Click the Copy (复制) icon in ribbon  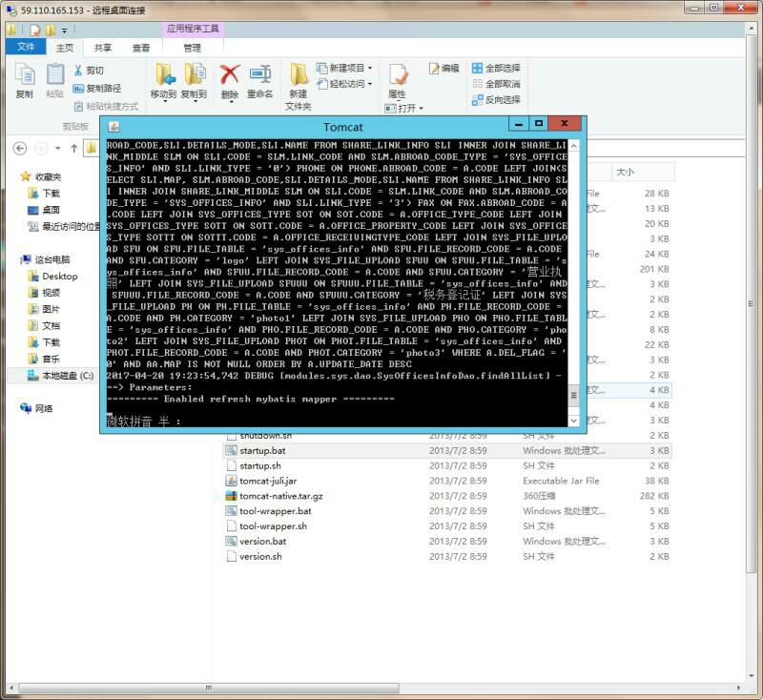coord(25,80)
